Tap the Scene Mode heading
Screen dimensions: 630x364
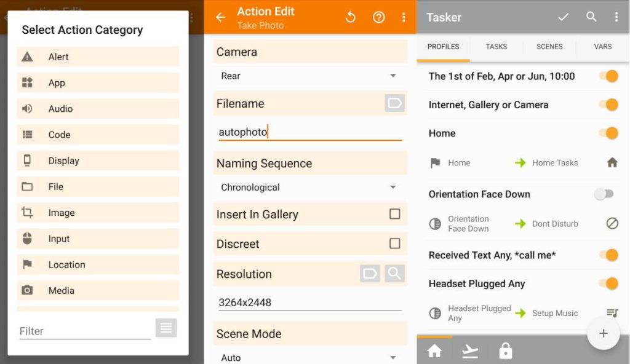[249, 333]
